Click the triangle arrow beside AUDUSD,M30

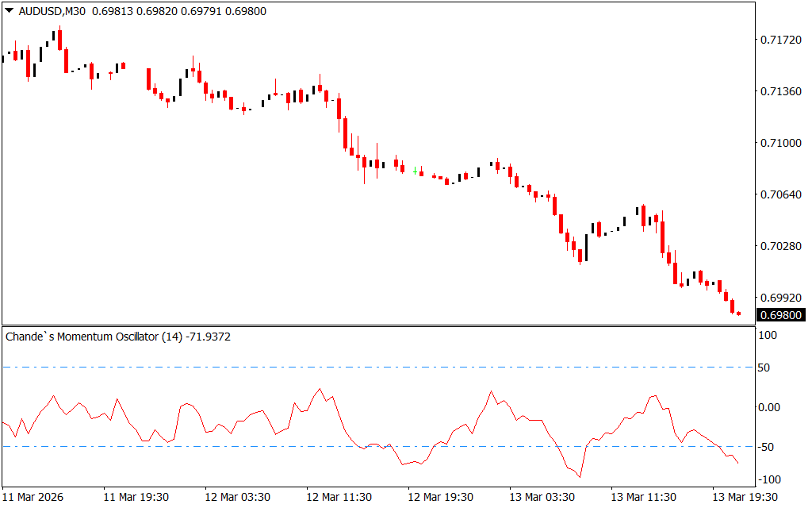coord(9,11)
